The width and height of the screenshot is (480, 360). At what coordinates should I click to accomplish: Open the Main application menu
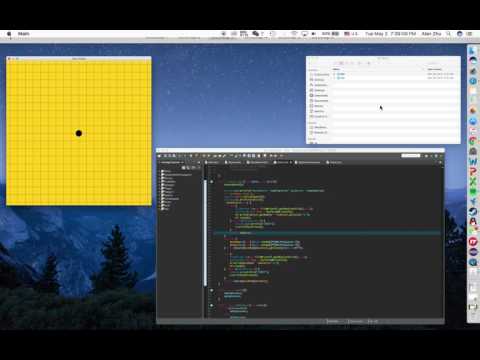tap(23, 34)
